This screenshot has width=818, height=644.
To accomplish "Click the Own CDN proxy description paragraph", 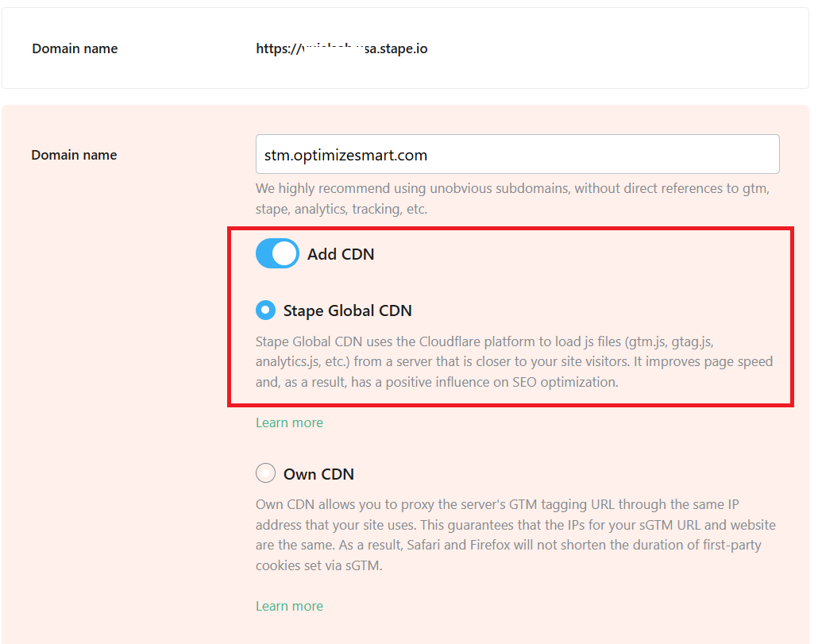I will point(515,535).
